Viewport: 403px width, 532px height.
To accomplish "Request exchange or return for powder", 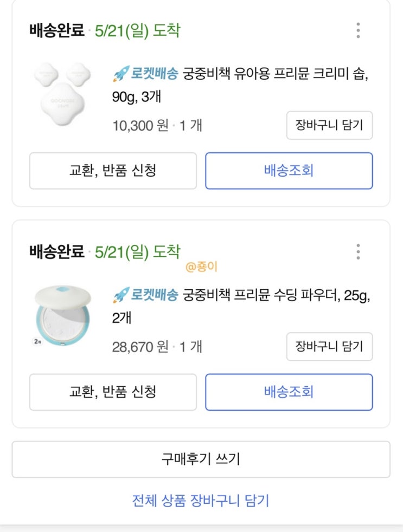I will [x=113, y=392].
